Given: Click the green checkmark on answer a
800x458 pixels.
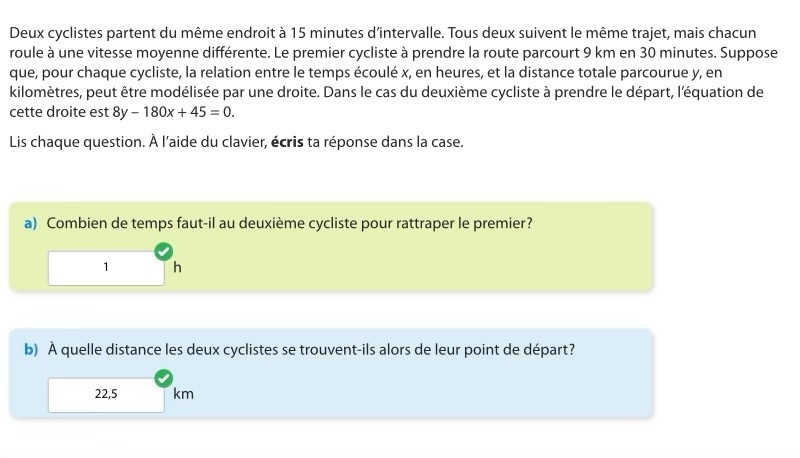Looking at the screenshot, I should [x=164, y=251].
